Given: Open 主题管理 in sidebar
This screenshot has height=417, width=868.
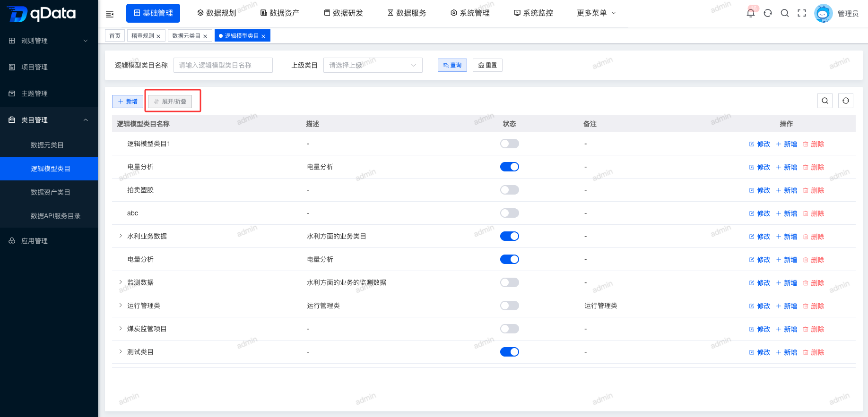Looking at the screenshot, I should (49, 94).
